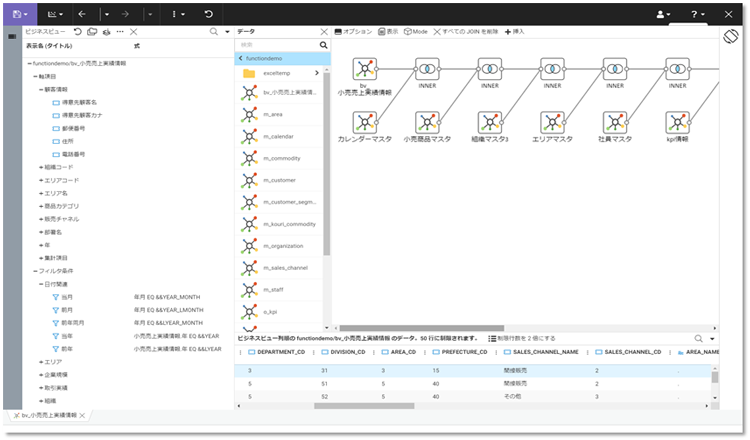Click the canvas horizontal scrollbar
This screenshot has width=750, height=440.
[x=421, y=328]
